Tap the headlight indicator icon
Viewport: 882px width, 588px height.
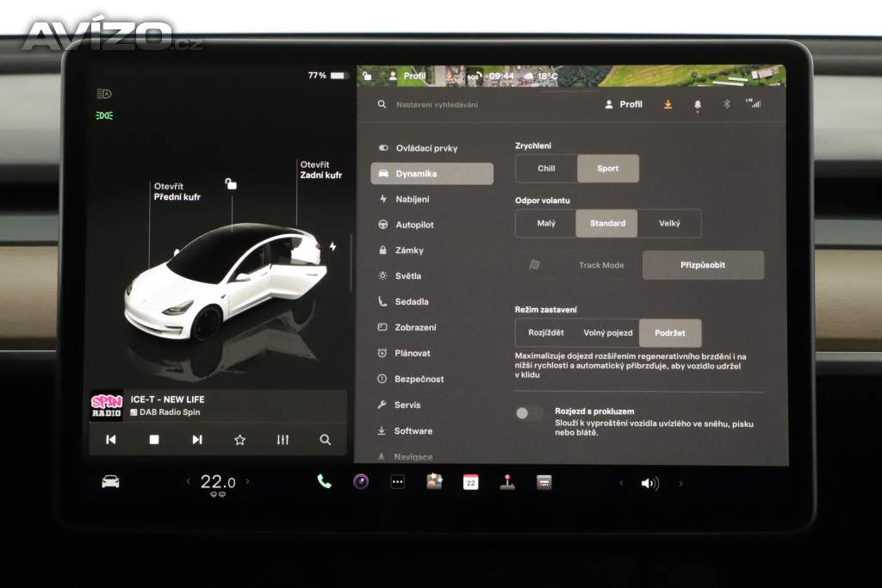click(x=104, y=94)
